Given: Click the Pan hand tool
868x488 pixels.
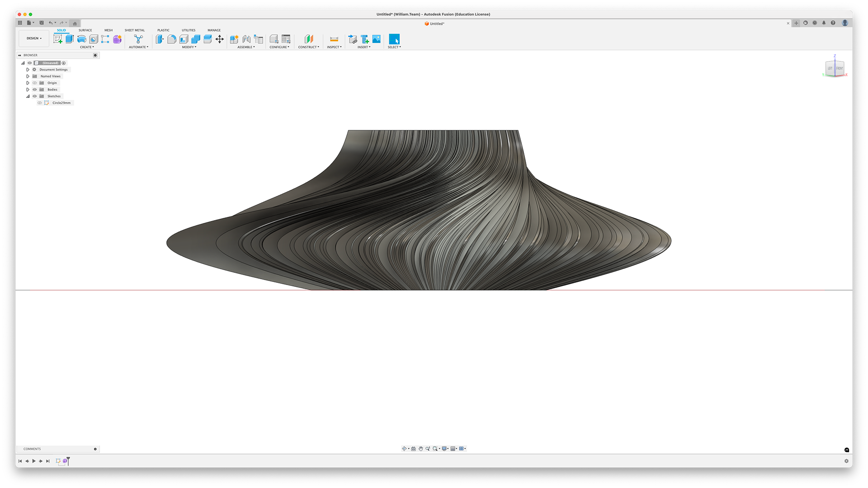Looking at the screenshot, I should click(420, 449).
